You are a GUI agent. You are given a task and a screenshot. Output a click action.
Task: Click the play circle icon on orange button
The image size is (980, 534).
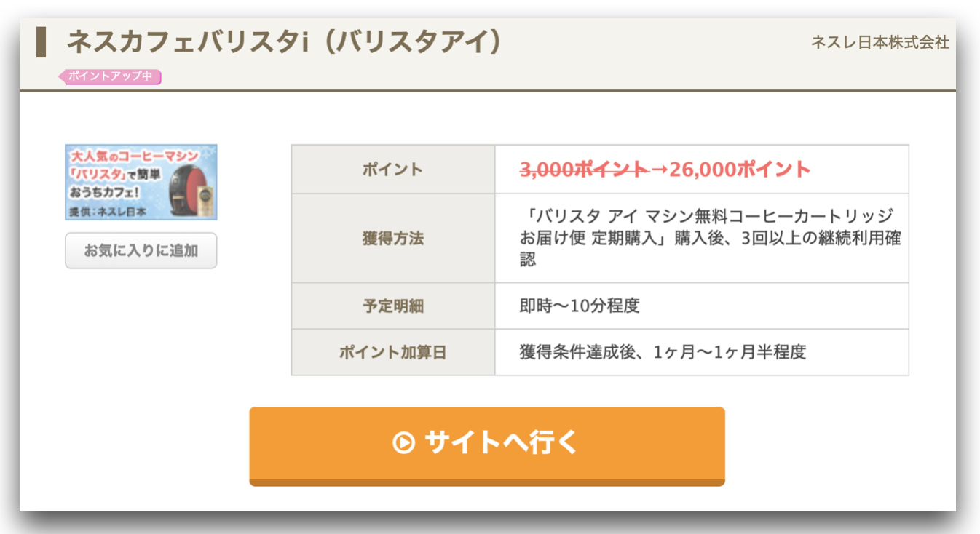403,442
